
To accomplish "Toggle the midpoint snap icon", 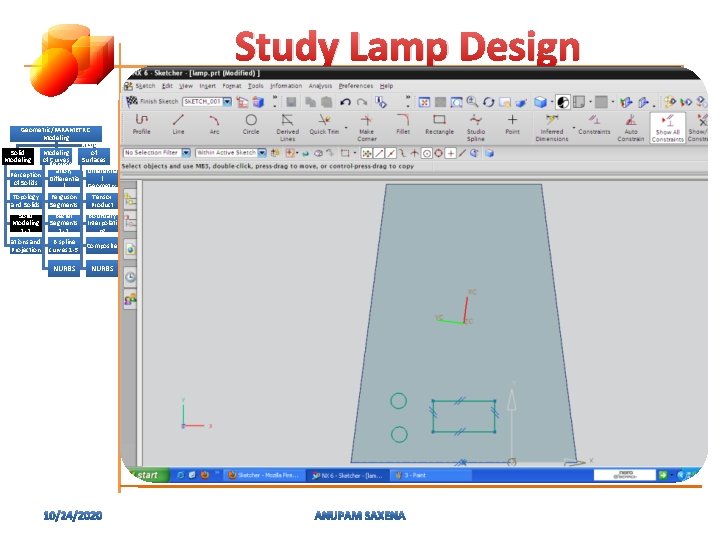I will (x=391, y=153).
